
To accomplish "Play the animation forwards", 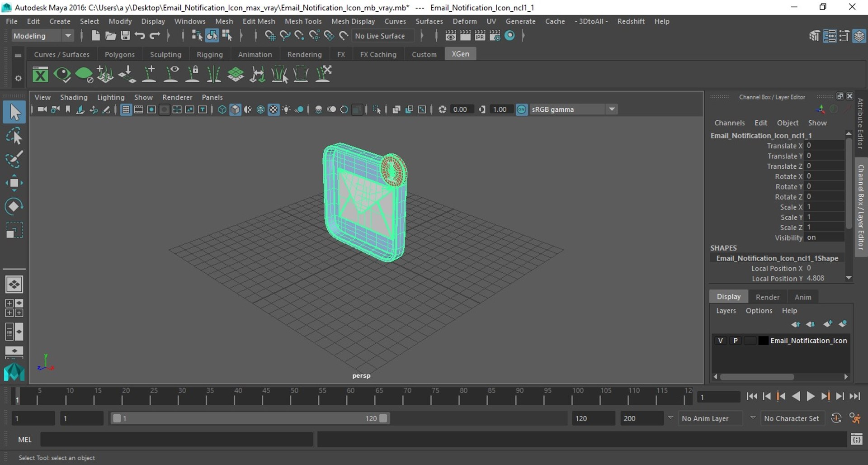I will click(811, 396).
